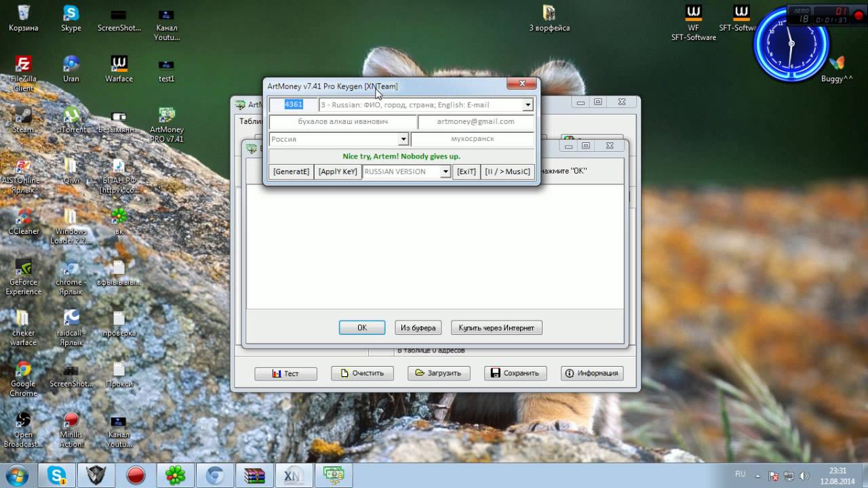Open the Qiwi folder on desktop
868x488 pixels.
coord(71,170)
